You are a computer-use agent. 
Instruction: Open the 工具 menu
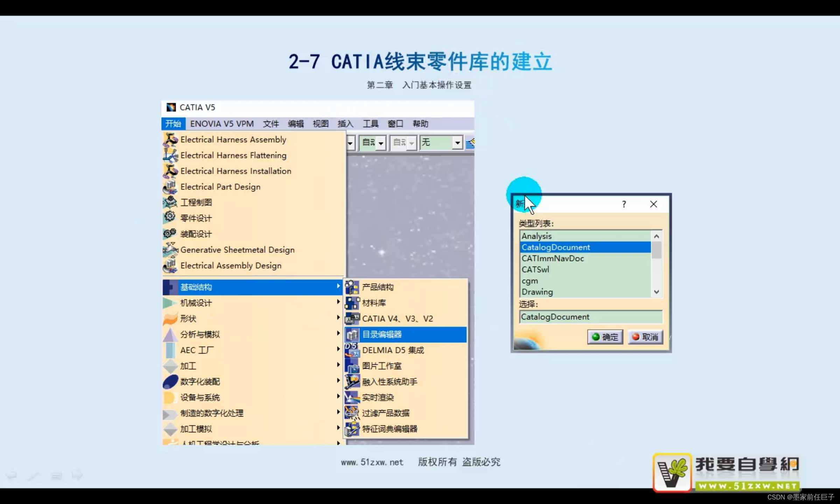(x=370, y=124)
